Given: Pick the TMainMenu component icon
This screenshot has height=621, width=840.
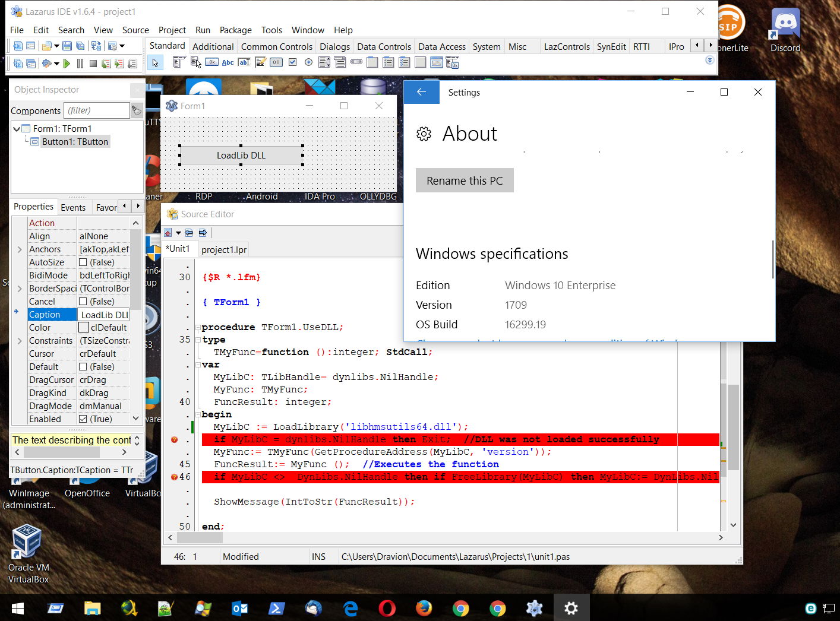Looking at the screenshot, I should [179, 62].
